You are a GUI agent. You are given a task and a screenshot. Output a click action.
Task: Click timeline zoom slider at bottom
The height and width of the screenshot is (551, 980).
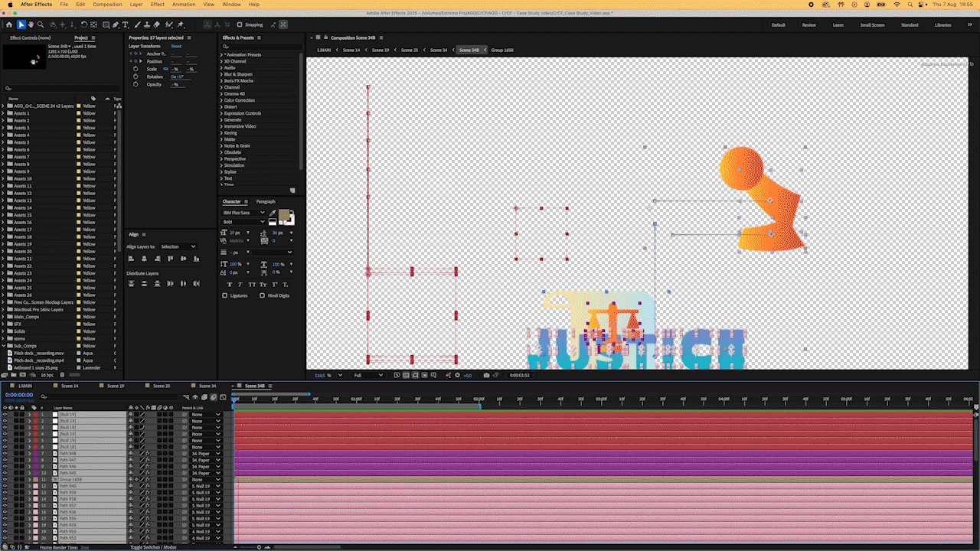(x=259, y=547)
